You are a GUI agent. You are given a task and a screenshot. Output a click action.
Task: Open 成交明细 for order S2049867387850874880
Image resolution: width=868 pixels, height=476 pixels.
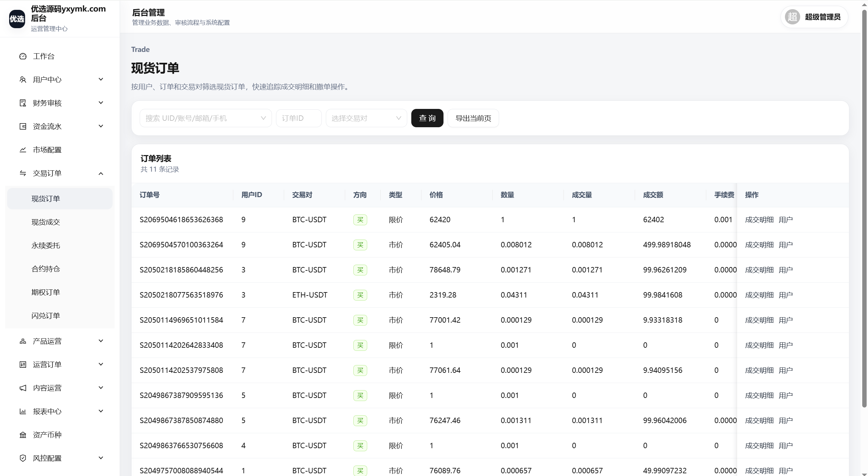759,421
